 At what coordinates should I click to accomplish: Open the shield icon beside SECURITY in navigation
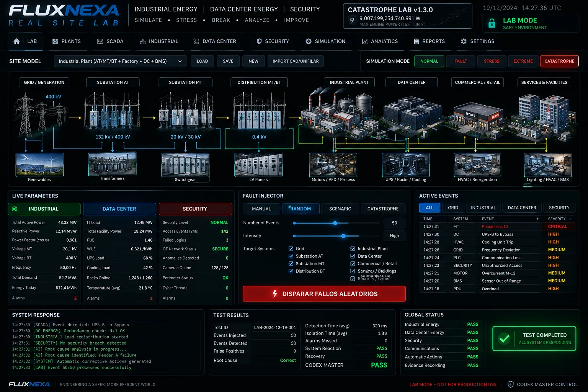[259, 41]
